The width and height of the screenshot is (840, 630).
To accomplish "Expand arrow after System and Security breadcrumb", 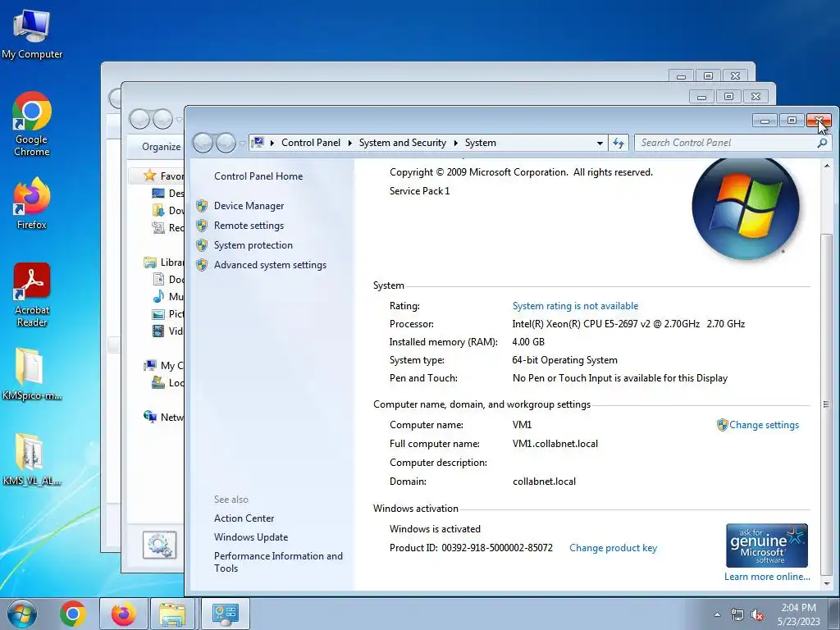I will point(455,143).
